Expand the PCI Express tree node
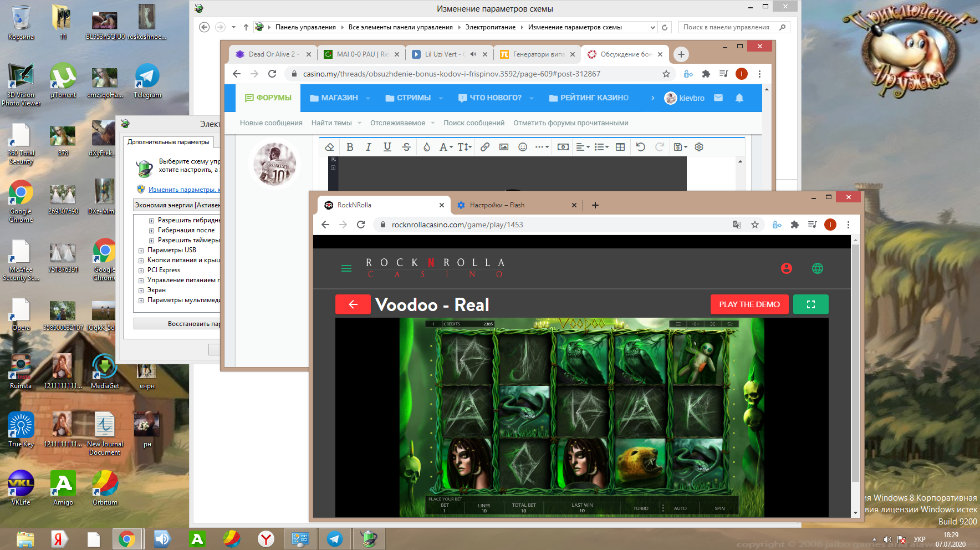This screenshot has width=980, height=550. (141, 271)
